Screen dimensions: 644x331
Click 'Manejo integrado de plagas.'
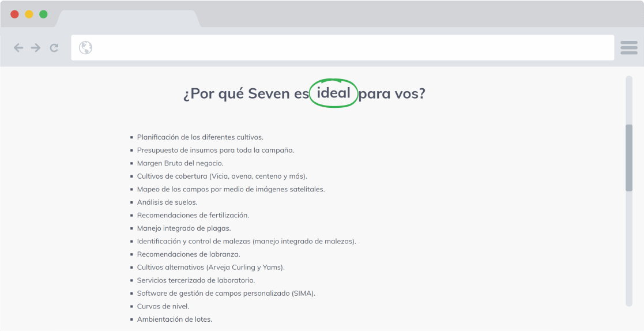[x=184, y=228]
